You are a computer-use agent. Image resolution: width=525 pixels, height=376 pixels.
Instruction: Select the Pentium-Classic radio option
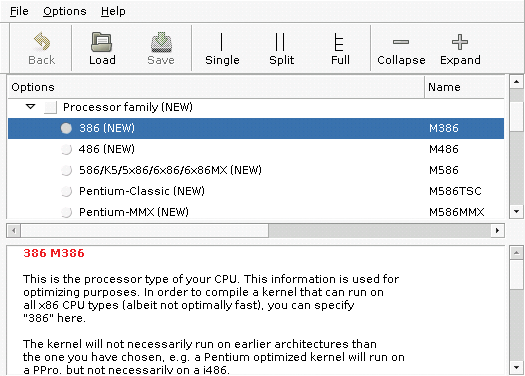tap(66, 191)
